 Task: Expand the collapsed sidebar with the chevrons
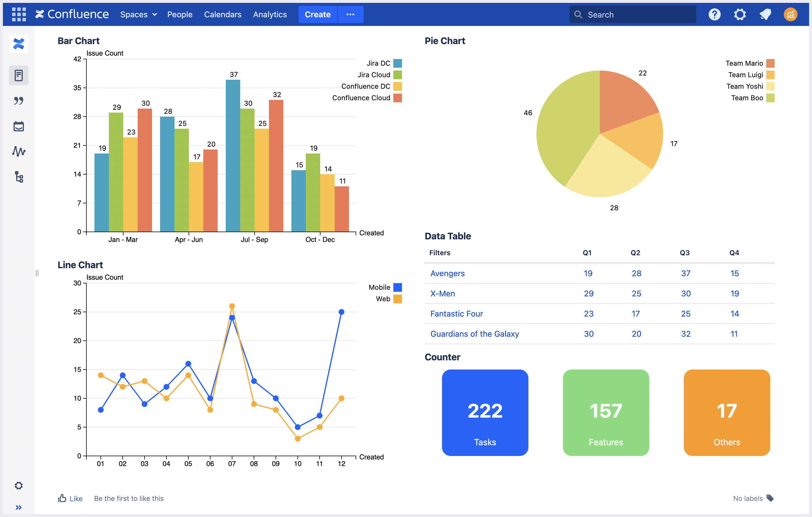click(x=18, y=507)
